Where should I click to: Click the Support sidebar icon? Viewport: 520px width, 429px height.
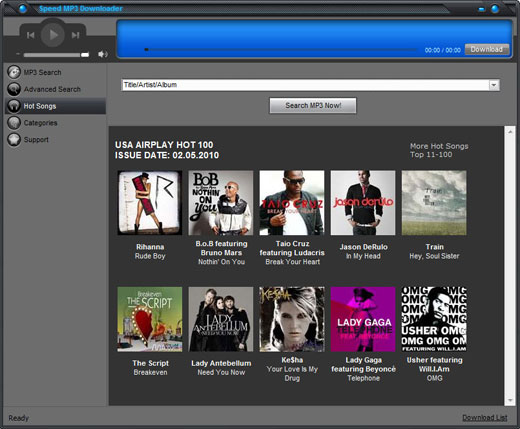click(14, 139)
